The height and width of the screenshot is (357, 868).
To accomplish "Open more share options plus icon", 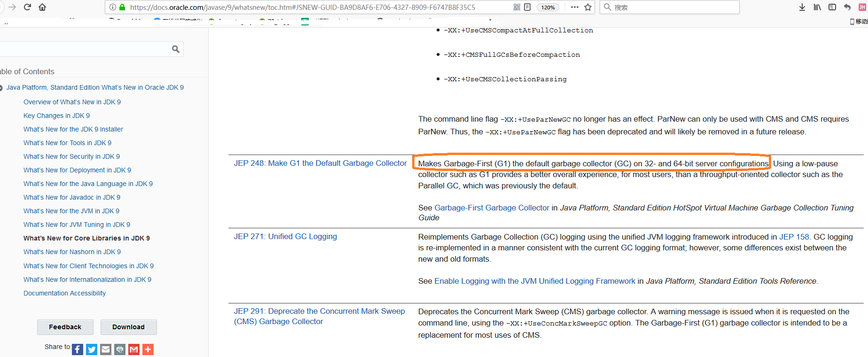I will pyautogui.click(x=148, y=349).
